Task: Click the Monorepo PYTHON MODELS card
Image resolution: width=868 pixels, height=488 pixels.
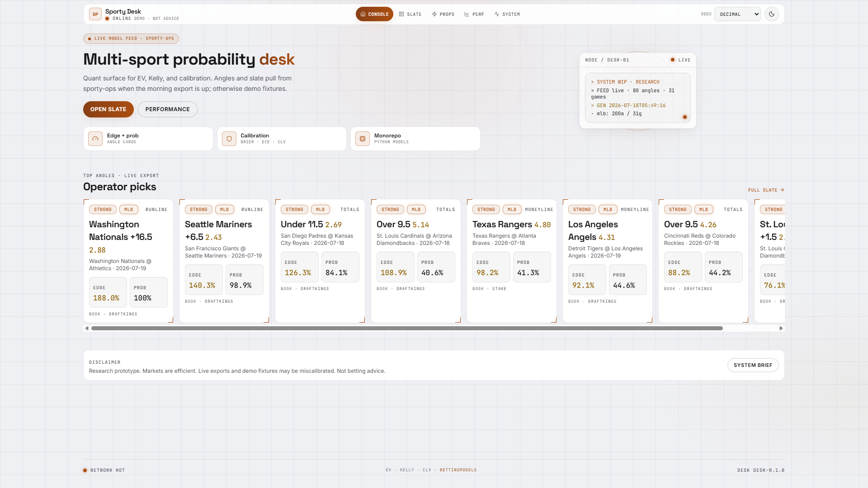Action: tap(415, 139)
